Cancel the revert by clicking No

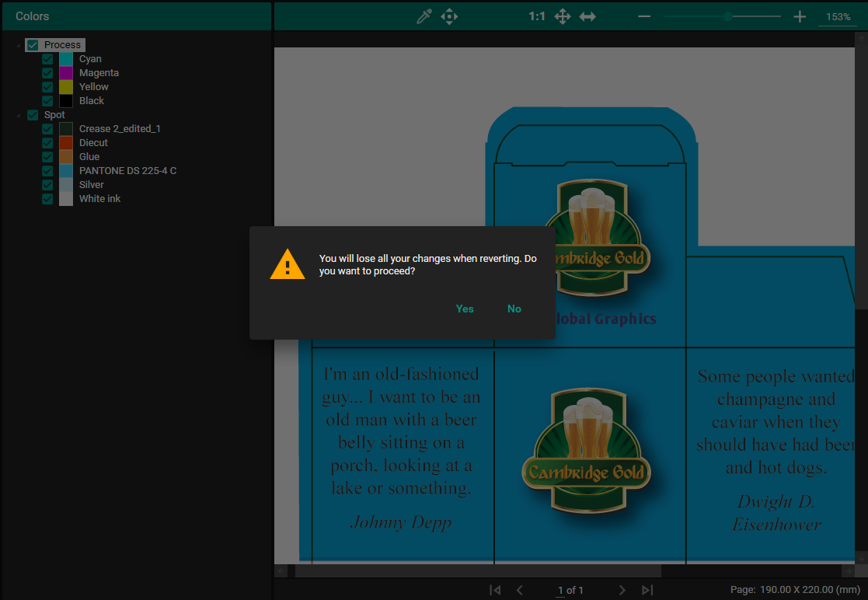(x=514, y=309)
